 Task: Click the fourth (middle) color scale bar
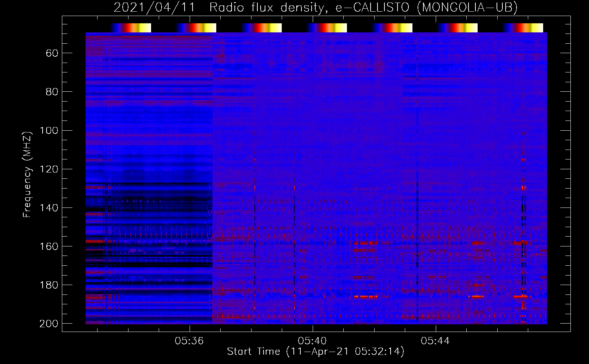pyautogui.click(x=327, y=28)
